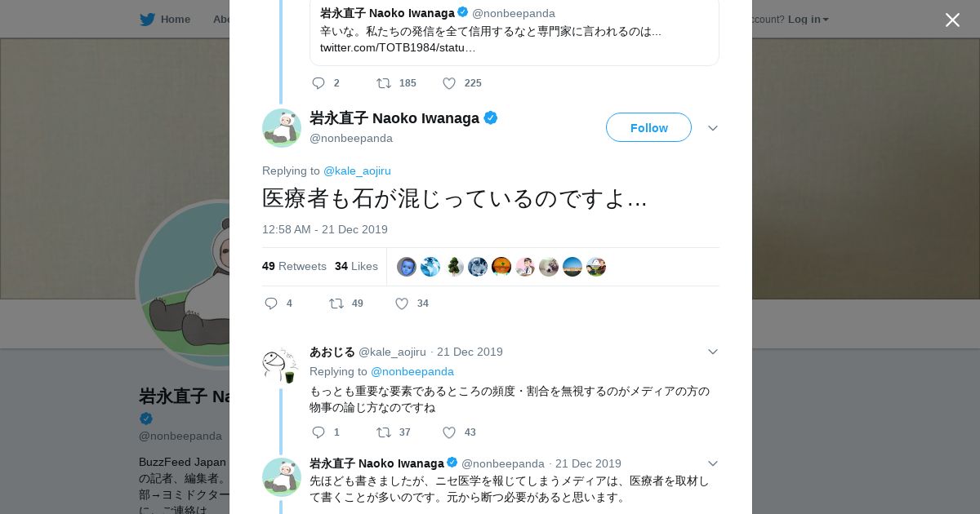The height and width of the screenshot is (514, 980).
Task: Open first liker avatar thumbnail
Action: point(407,267)
